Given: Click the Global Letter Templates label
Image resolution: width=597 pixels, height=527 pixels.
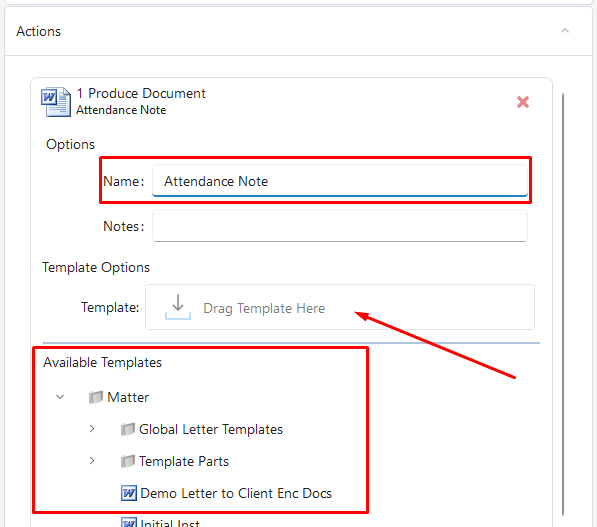Looking at the screenshot, I should [211, 429].
